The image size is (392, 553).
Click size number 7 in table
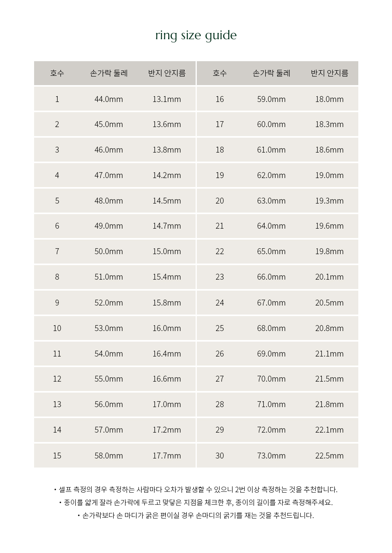pyautogui.click(x=57, y=251)
